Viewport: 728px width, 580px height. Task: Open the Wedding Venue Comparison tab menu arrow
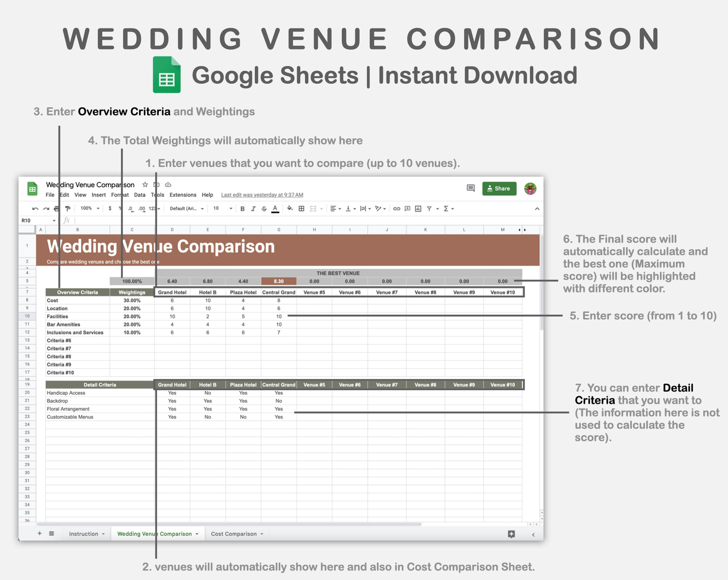[196, 534]
